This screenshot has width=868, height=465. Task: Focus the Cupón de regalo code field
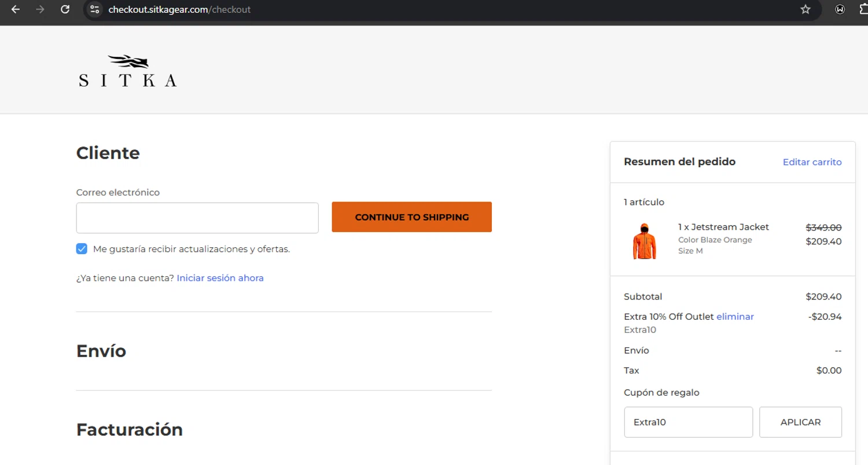click(688, 422)
